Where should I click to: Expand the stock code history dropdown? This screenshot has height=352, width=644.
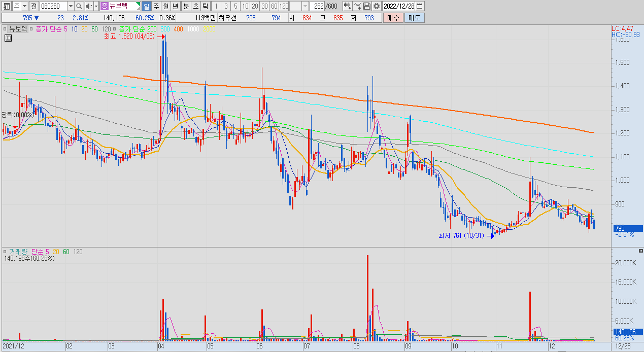click(x=71, y=6)
